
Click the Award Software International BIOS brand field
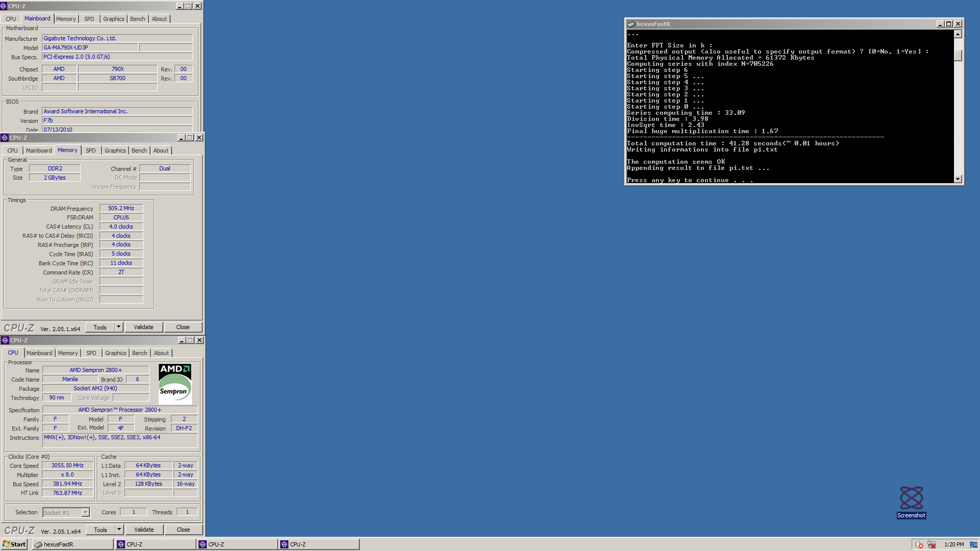click(117, 111)
